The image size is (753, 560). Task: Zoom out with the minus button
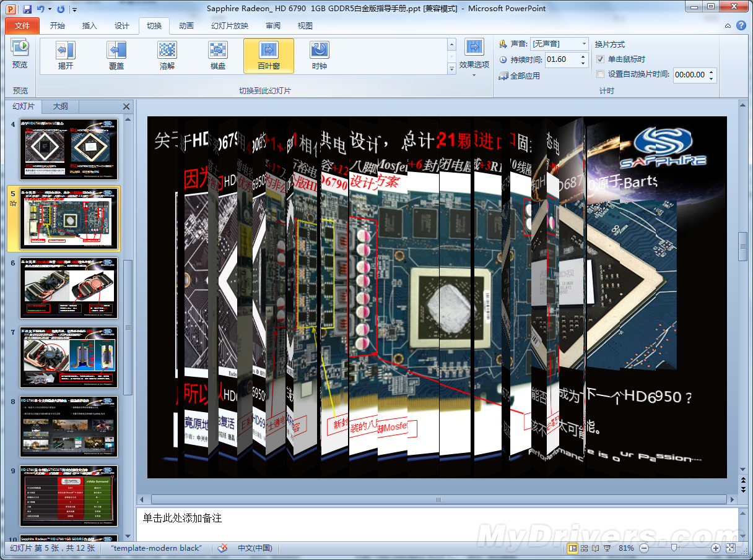644,548
